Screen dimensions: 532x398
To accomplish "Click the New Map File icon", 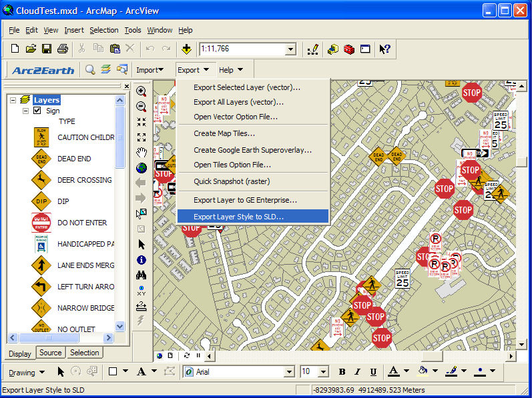I will tap(15, 49).
